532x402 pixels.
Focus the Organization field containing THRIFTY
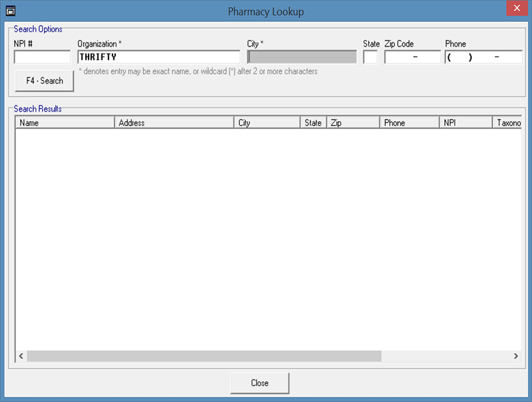[x=158, y=57]
